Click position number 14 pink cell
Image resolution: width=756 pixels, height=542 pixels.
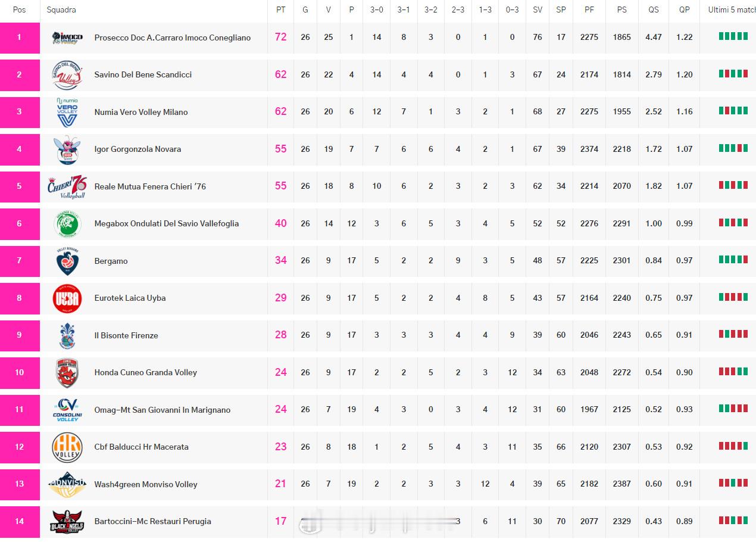coord(20,522)
